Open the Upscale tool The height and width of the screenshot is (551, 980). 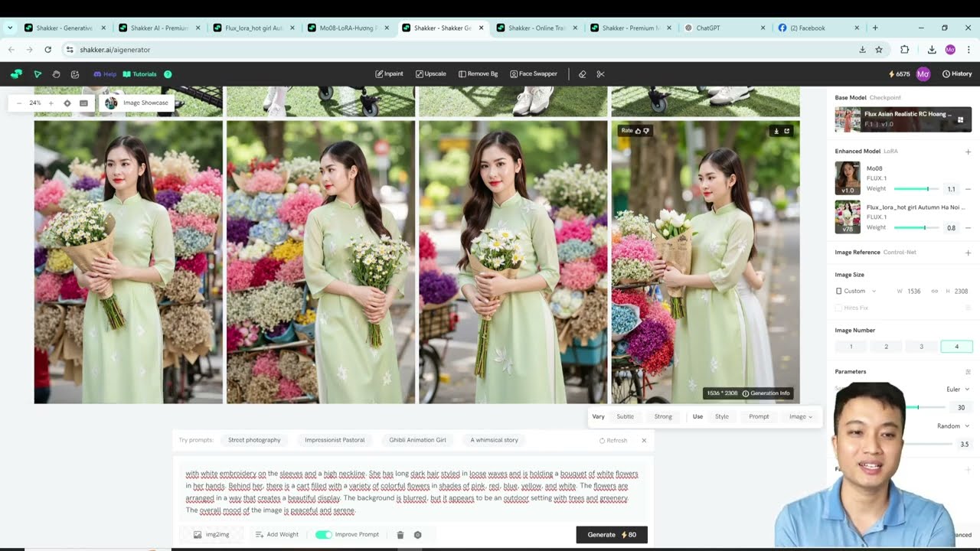(431, 74)
